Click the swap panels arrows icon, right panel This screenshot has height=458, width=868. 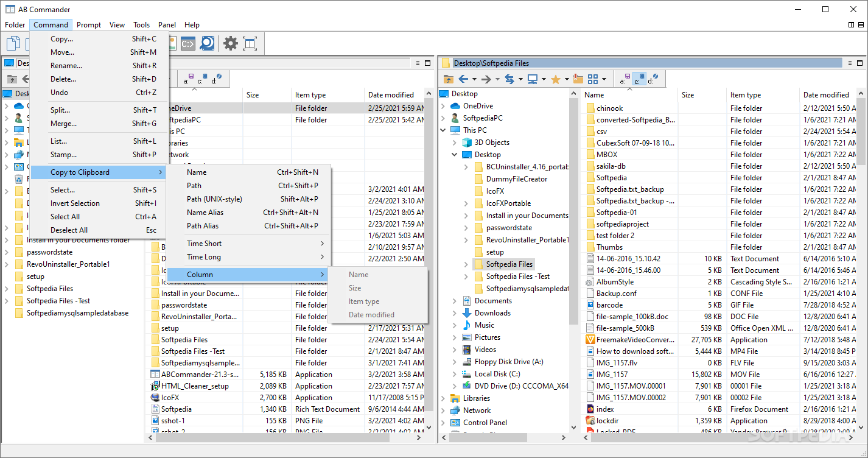point(509,79)
